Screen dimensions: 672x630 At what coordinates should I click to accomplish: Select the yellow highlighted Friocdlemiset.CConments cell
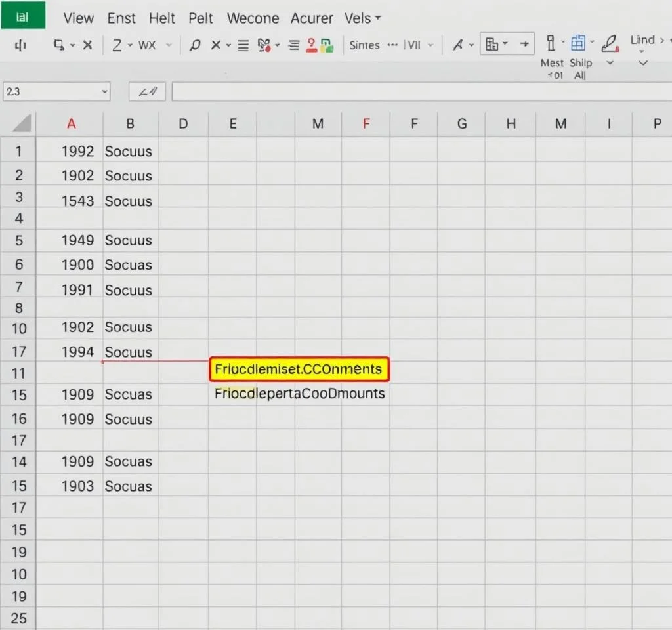(299, 369)
